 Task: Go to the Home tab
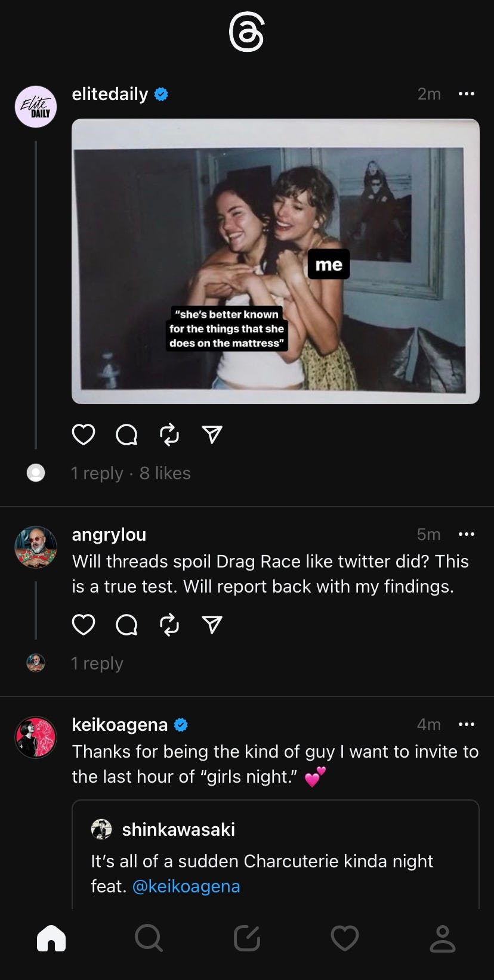point(51,939)
